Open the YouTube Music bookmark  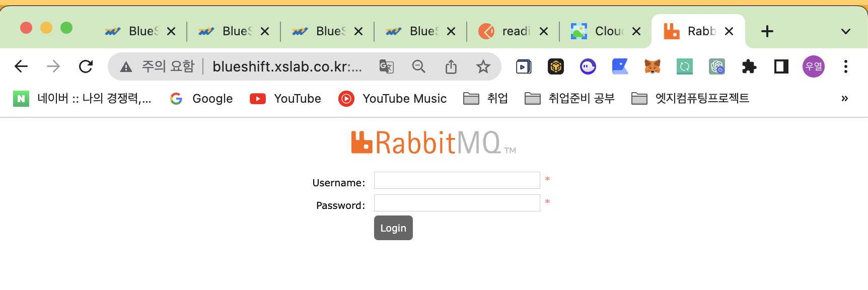[392, 99]
